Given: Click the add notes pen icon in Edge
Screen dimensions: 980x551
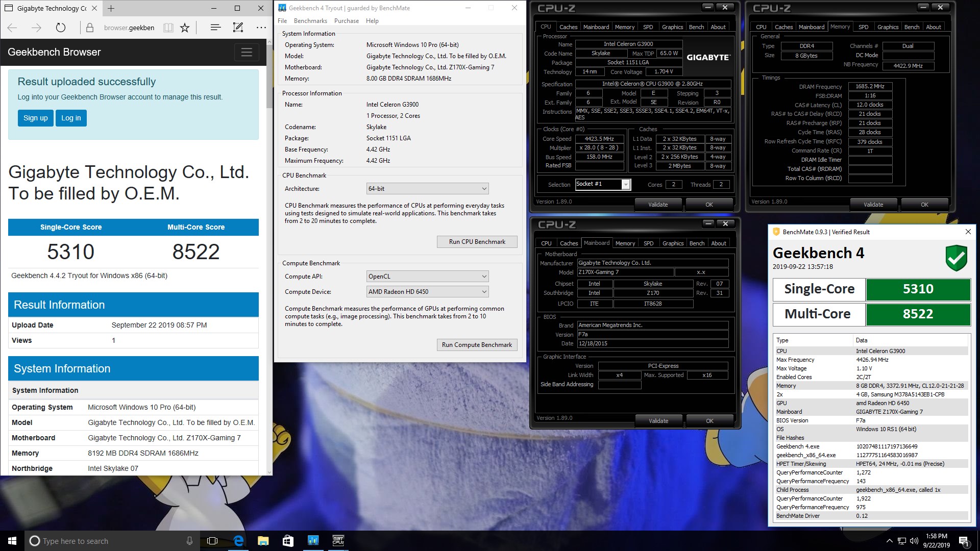Looking at the screenshot, I should [238, 28].
